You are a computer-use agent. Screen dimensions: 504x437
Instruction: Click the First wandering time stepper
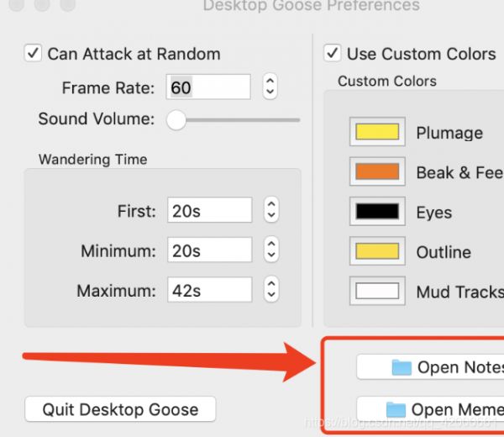271,210
